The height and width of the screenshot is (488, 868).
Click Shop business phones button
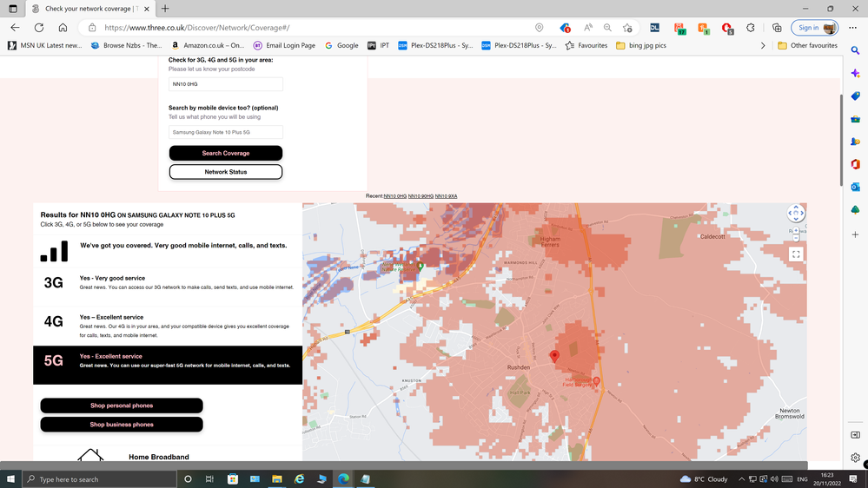pyautogui.click(x=122, y=425)
